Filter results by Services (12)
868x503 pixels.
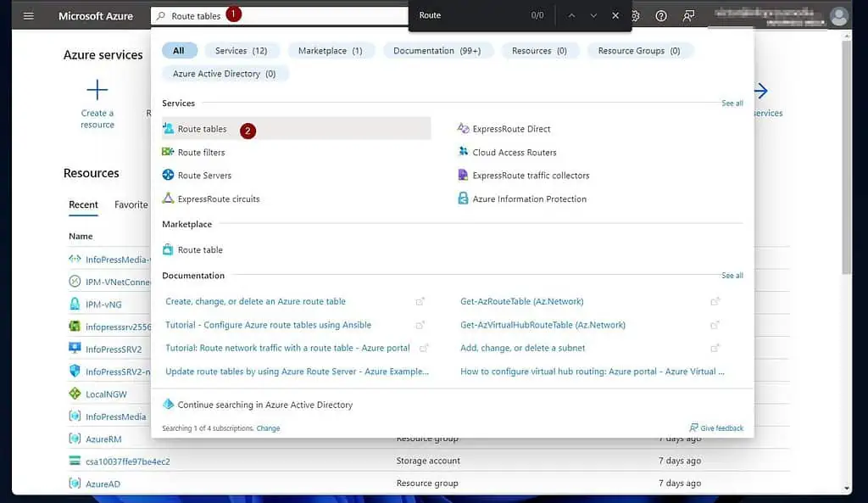(241, 51)
